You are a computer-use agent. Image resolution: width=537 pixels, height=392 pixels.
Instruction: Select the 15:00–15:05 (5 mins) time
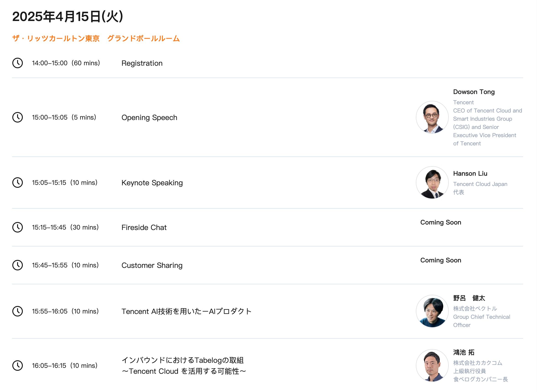(64, 117)
